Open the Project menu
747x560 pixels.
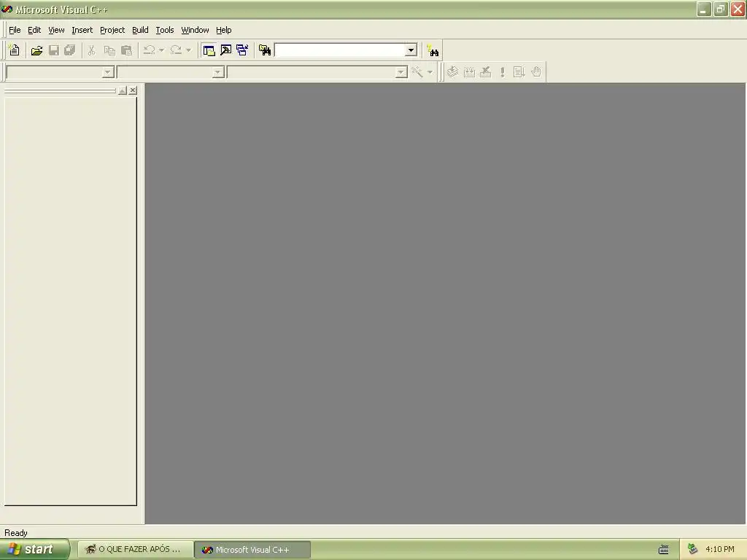[x=112, y=30]
